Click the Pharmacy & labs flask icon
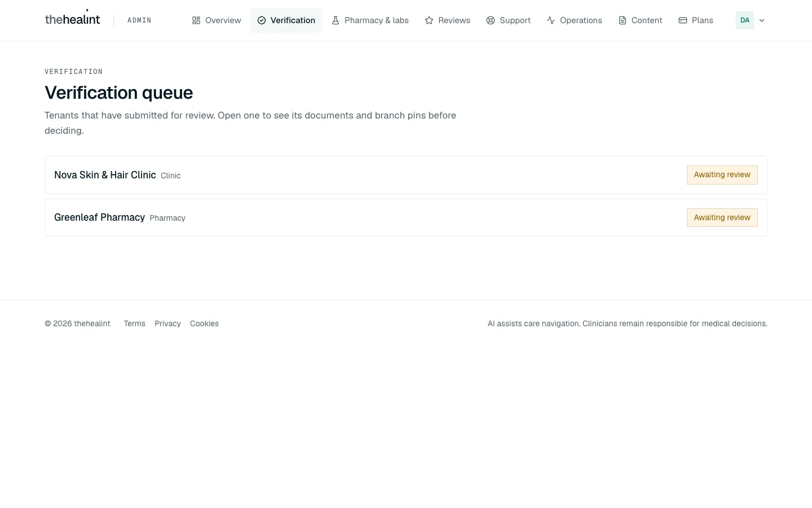 (336, 20)
